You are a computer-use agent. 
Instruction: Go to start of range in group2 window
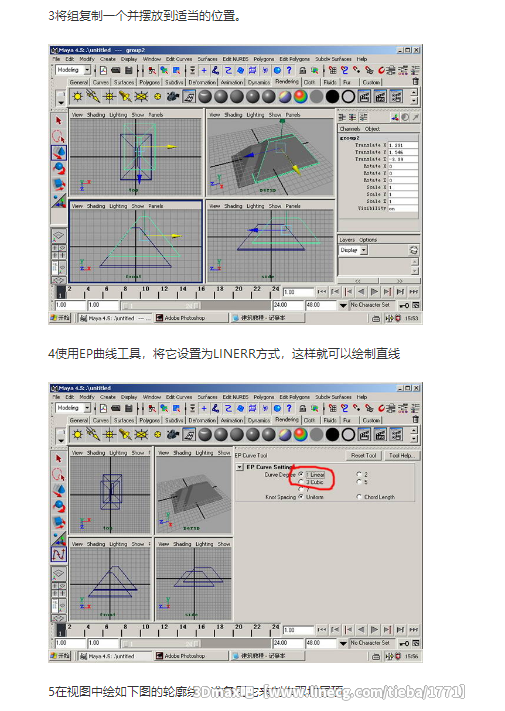point(321,292)
